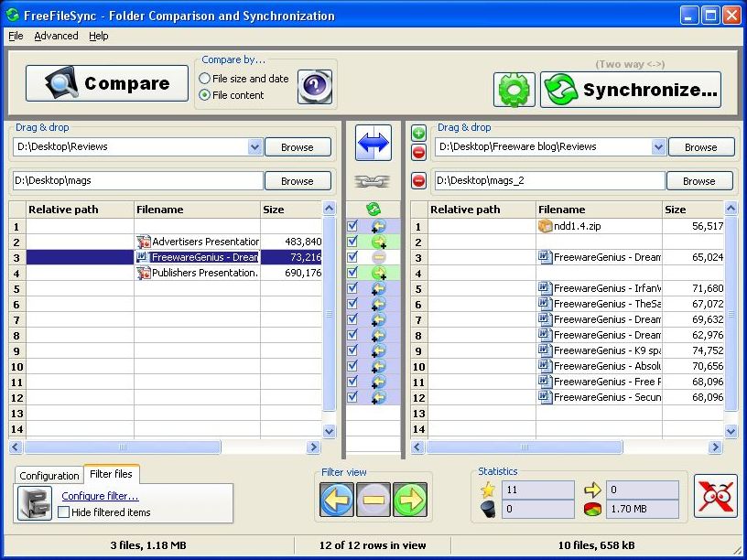
Task: Click the right grid scroll-right arrow
Action: [715, 447]
